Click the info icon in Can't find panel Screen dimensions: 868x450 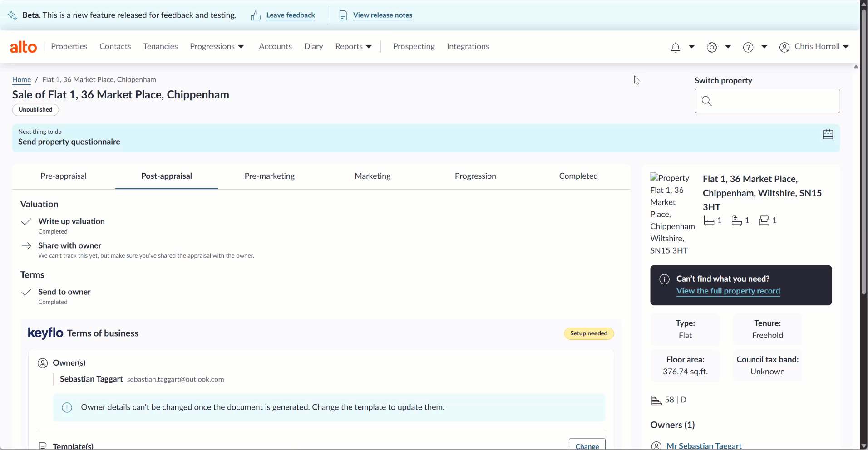(664, 279)
